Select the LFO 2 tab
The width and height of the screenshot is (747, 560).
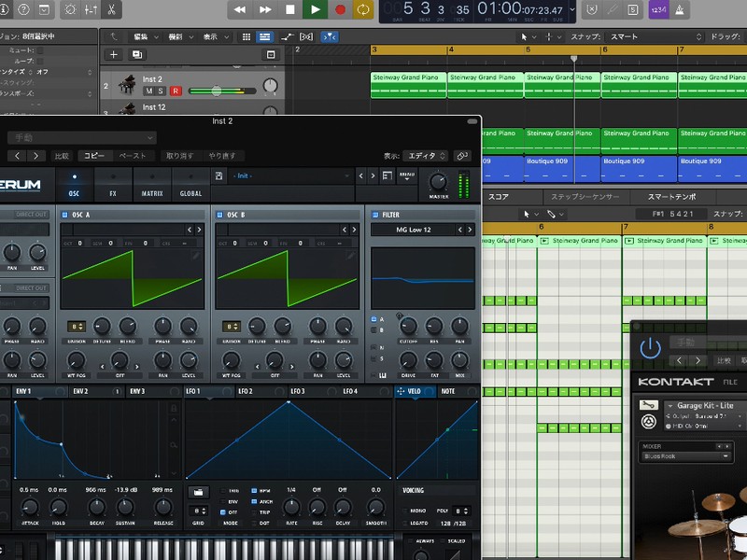click(x=246, y=391)
